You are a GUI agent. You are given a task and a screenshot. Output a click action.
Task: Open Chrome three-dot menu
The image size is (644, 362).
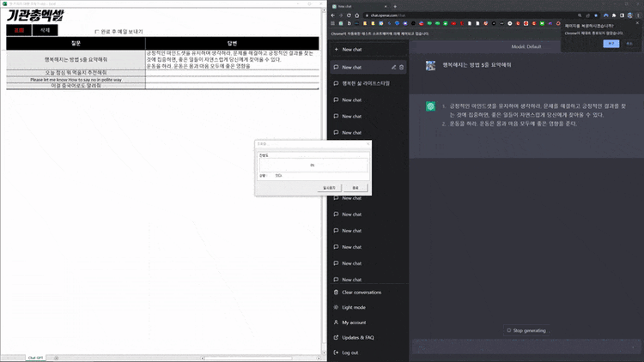point(639,15)
